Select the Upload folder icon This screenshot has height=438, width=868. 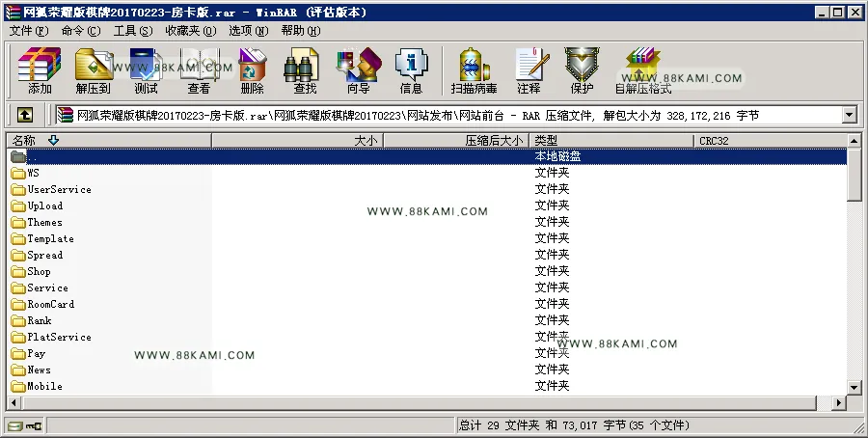pyautogui.click(x=18, y=206)
